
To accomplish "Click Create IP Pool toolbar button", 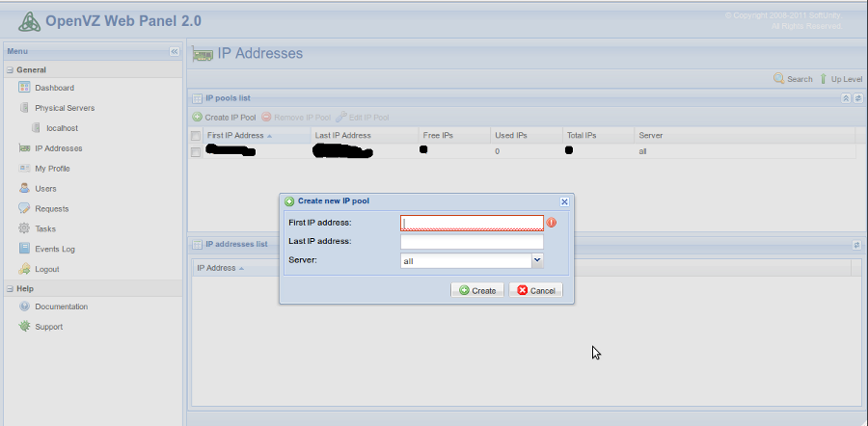I will [x=224, y=118].
